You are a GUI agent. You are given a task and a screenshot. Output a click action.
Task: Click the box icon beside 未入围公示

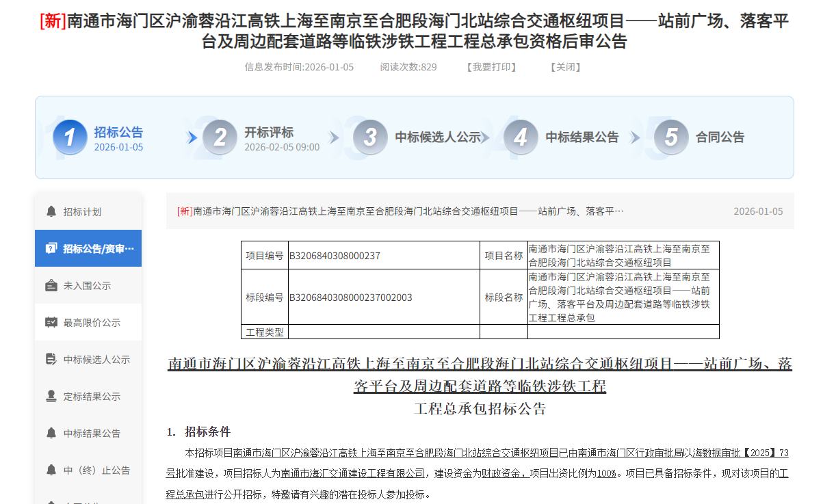[50, 285]
